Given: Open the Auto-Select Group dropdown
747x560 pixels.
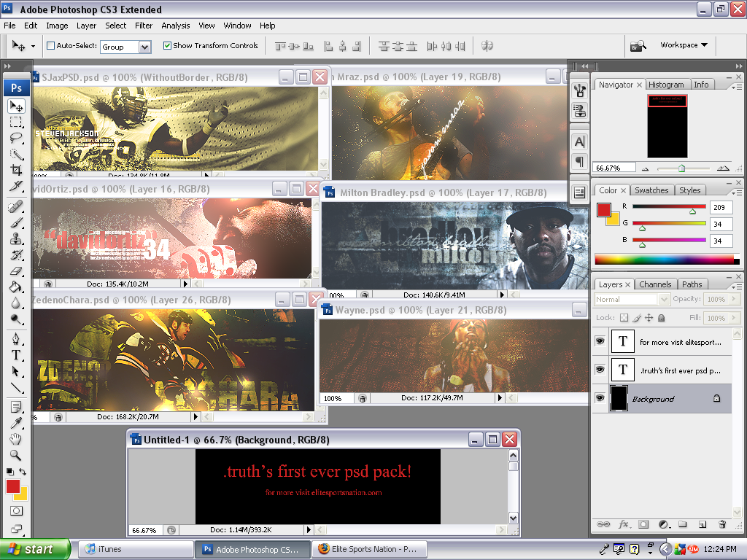Looking at the screenshot, I should click(145, 47).
